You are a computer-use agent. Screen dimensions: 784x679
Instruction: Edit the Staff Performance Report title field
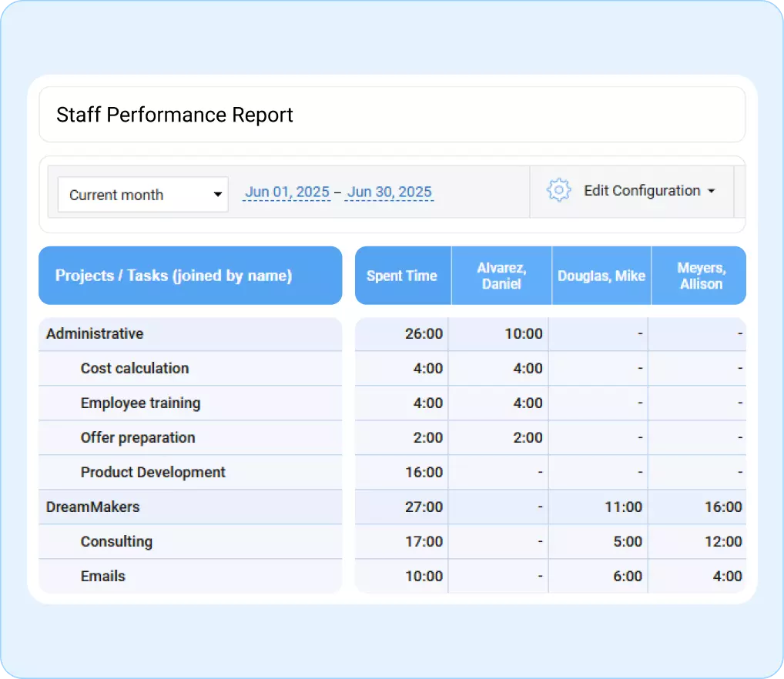(x=174, y=114)
